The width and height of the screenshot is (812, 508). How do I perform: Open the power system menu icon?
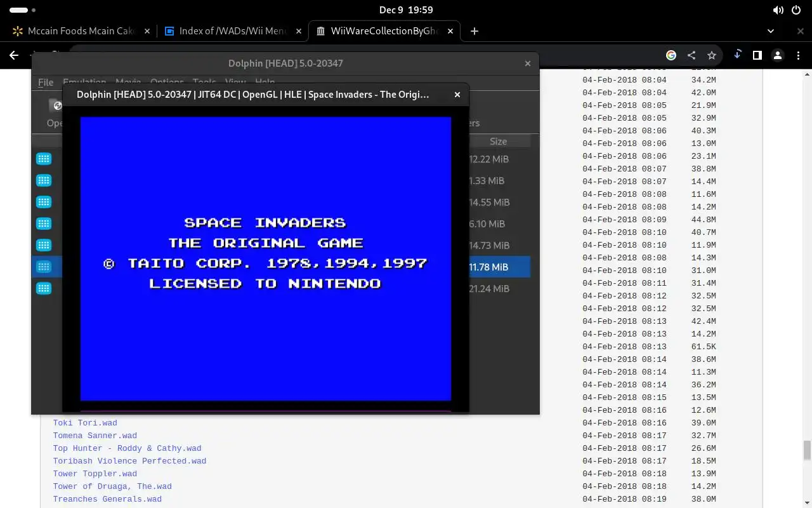pyautogui.click(x=797, y=10)
